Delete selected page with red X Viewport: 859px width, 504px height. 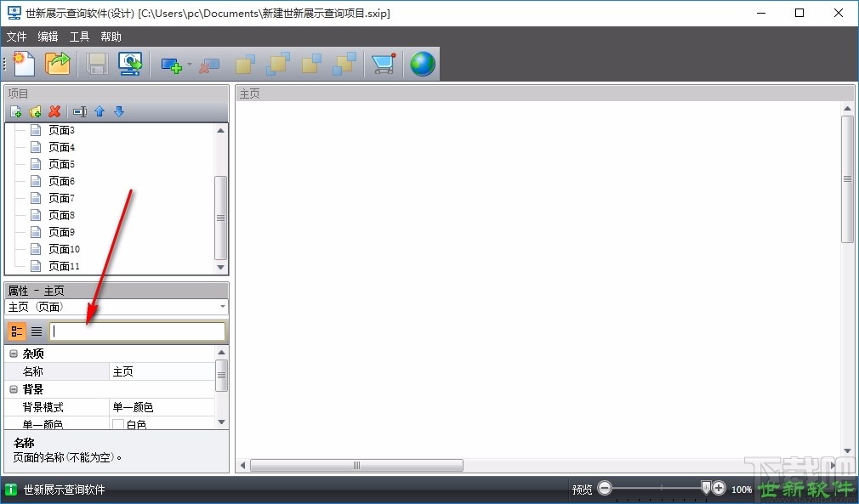(x=54, y=111)
